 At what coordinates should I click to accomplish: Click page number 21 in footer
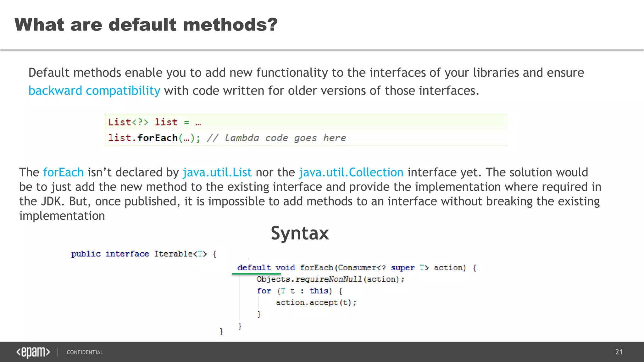619,352
